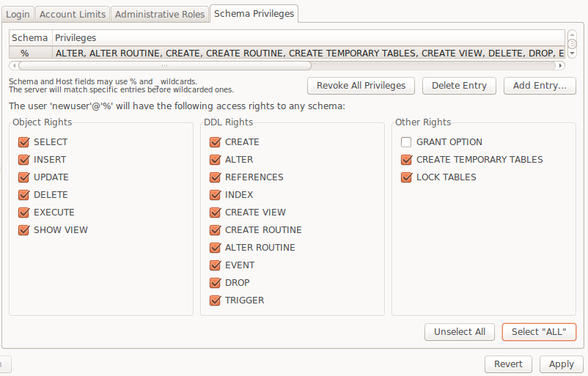
Task: Toggle the INSERT object right
Action: click(24, 160)
